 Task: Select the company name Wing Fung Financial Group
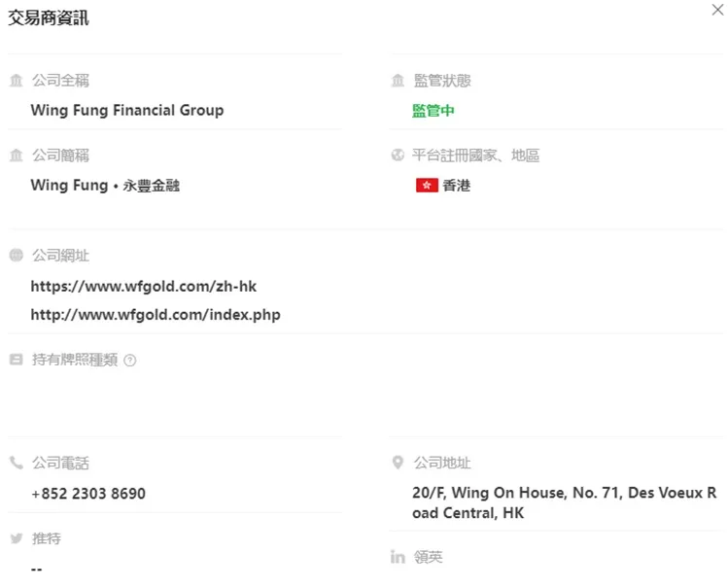pos(127,111)
